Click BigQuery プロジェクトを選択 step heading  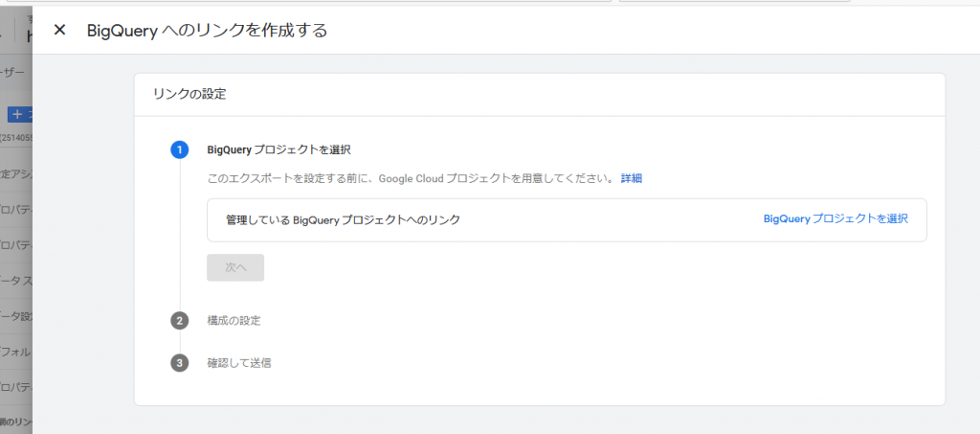[278, 150]
